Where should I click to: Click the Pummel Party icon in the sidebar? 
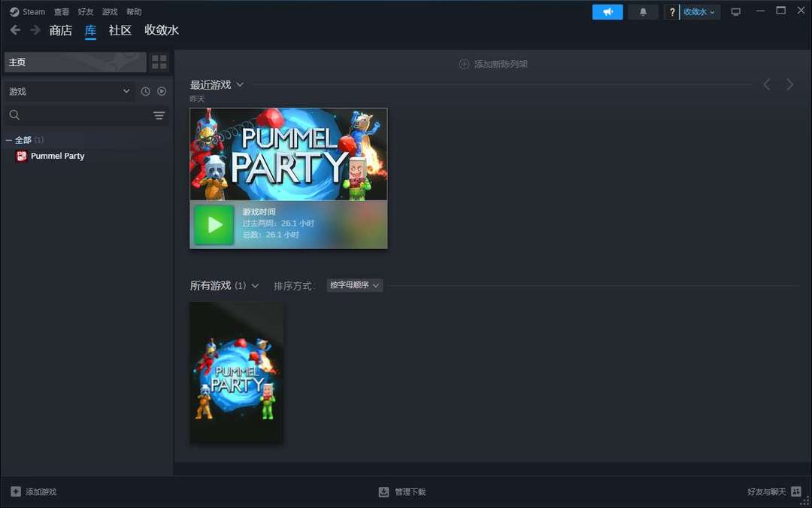point(21,156)
